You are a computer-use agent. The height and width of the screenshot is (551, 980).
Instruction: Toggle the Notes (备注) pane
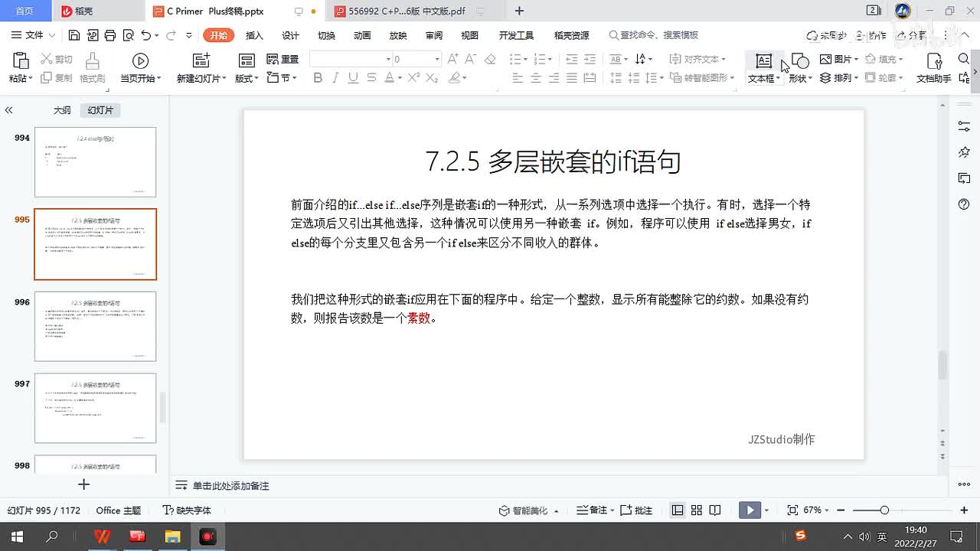coord(593,510)
